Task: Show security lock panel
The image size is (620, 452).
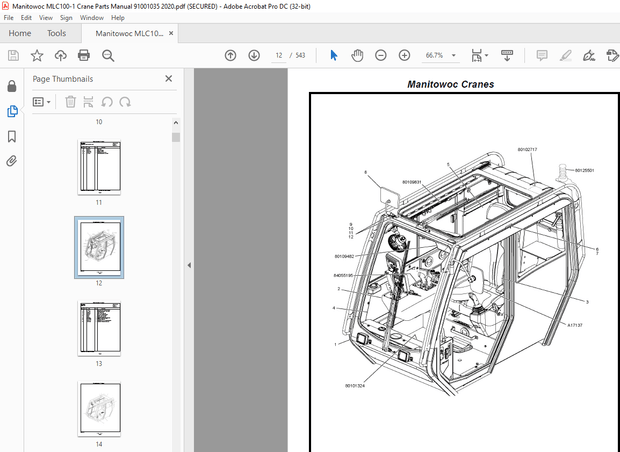Action: pos(12,86)
